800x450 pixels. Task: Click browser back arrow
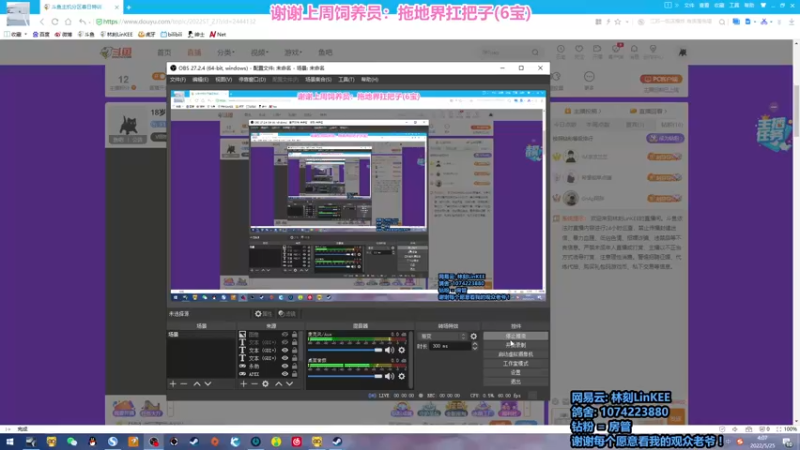(x=42, y=21)
